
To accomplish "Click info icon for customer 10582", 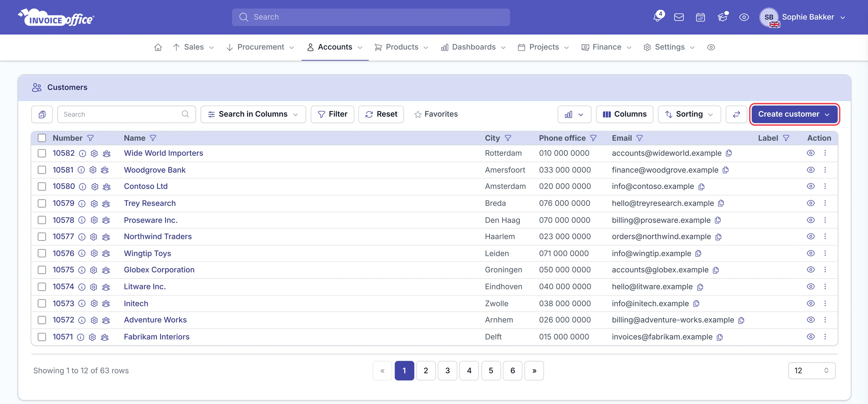I will (82, 154).
